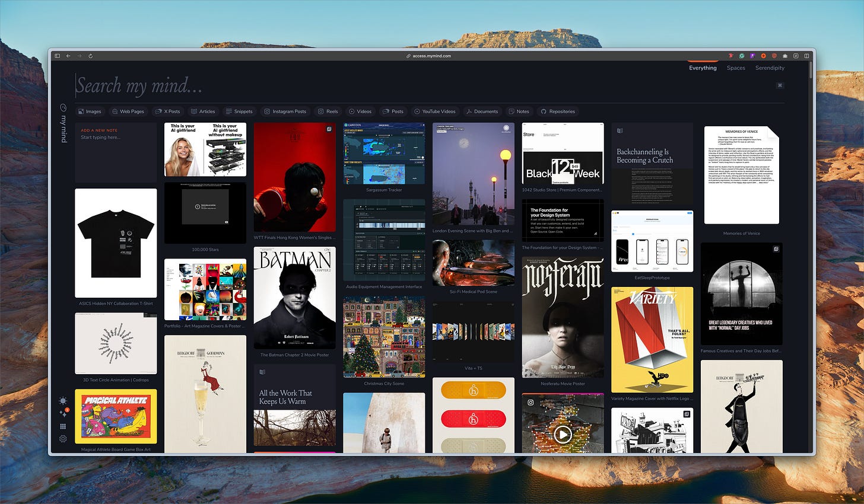Reload the page with the refresh icon

click(90, 56)
